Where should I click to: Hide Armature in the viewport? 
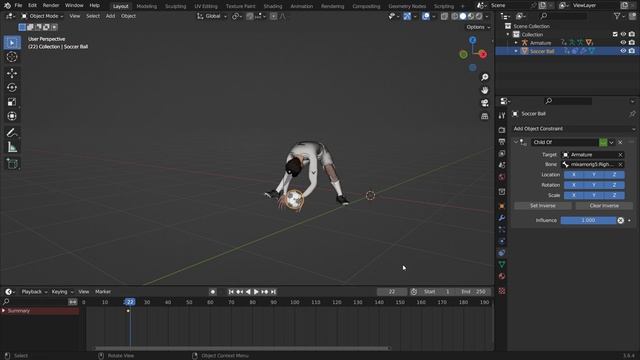(623, 42)
